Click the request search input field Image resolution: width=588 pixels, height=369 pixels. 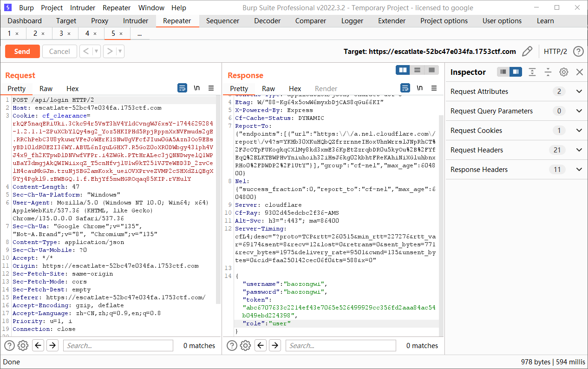[x=118, y=345]
